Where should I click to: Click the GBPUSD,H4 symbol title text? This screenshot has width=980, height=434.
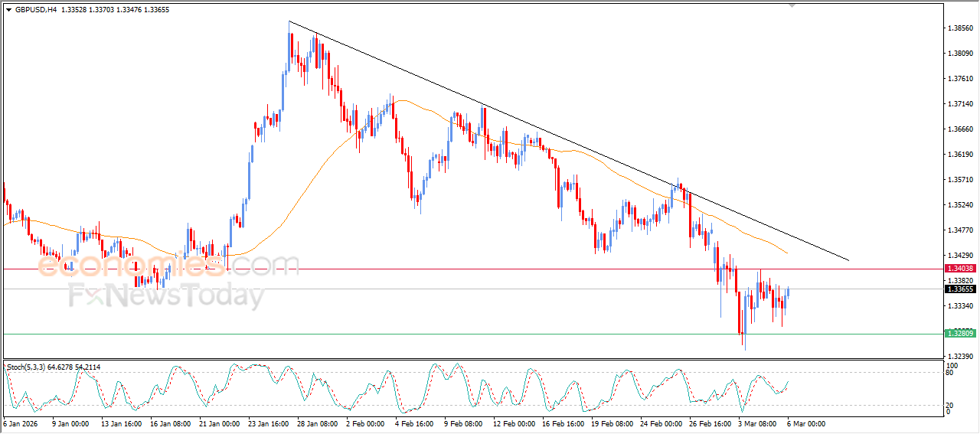click(x=35, y=10)
